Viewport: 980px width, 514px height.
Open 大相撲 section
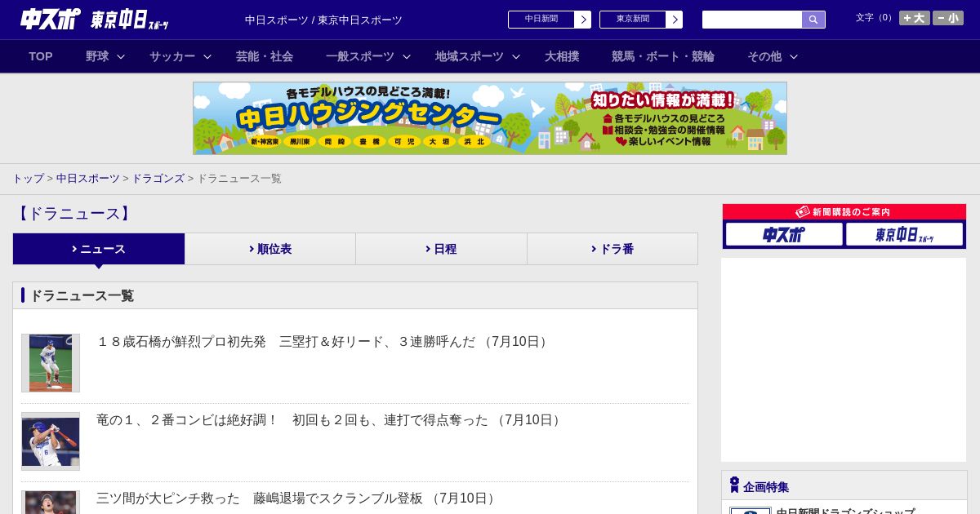562,56
